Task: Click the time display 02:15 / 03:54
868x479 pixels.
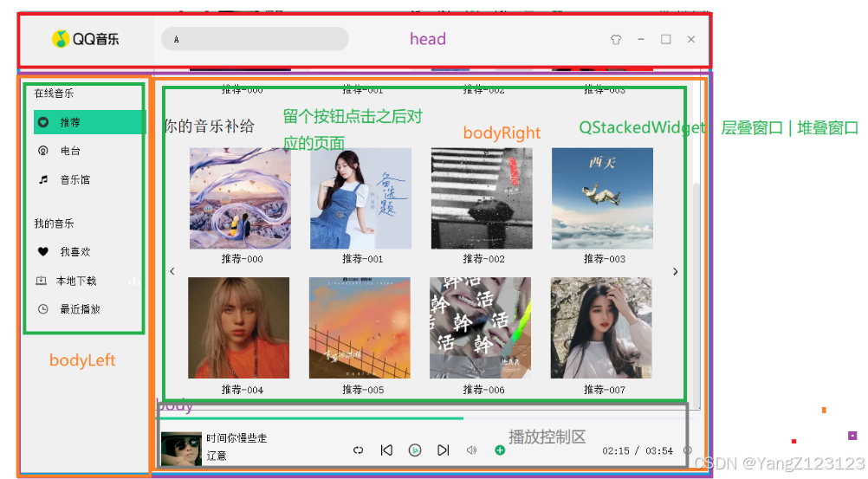Action: click(638, 450)
